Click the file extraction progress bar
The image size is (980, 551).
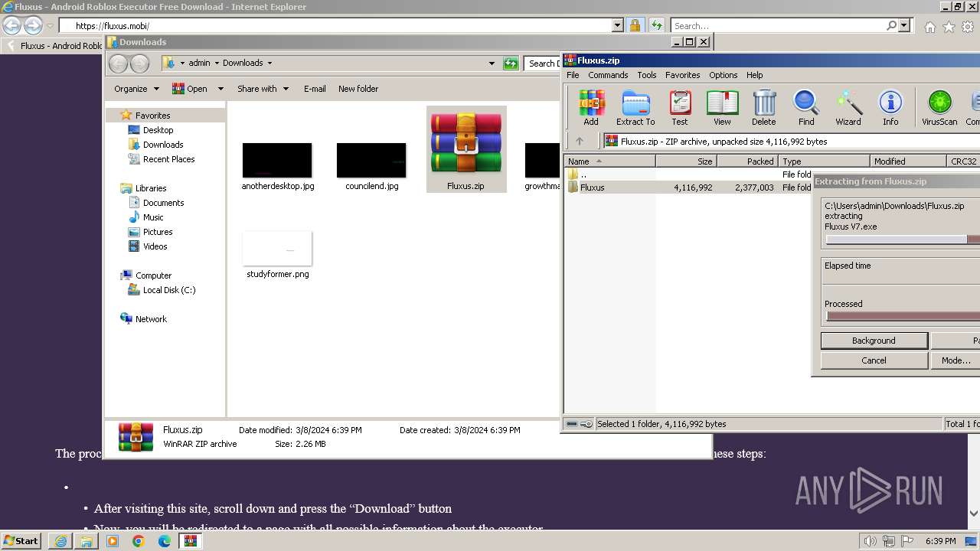(902, 240)
